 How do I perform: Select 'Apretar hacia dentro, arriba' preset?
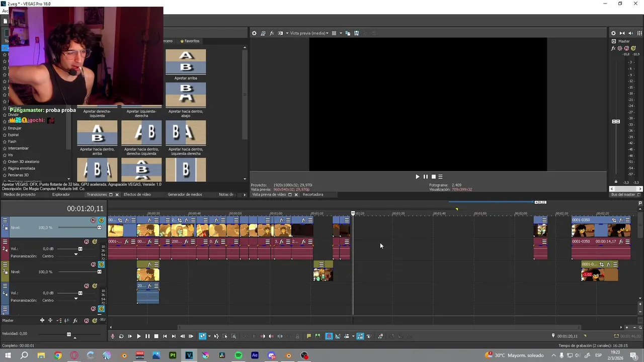(97, 133)
